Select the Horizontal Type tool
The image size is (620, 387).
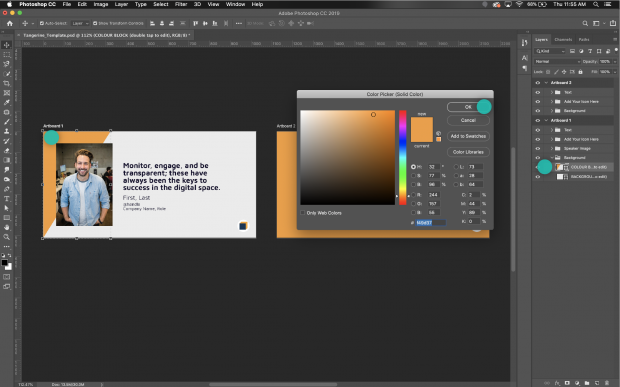pyautogui.click(x=7, y=198)
